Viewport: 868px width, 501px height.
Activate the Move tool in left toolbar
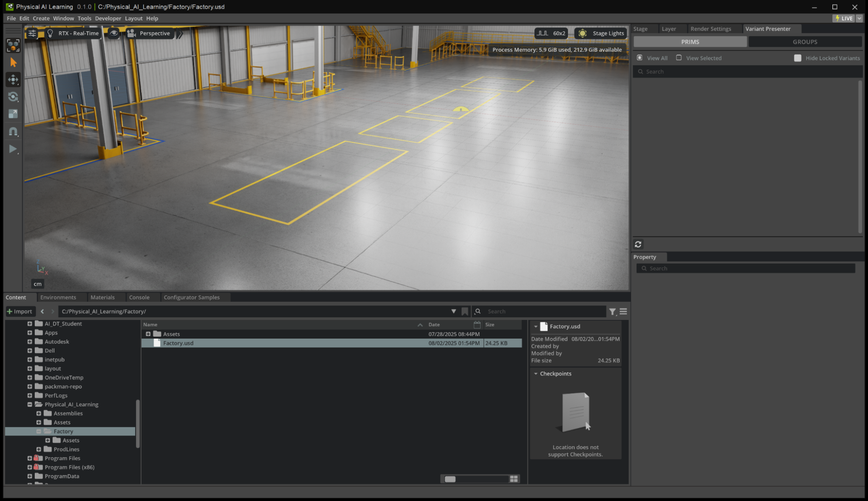click(x=13, y=80)
